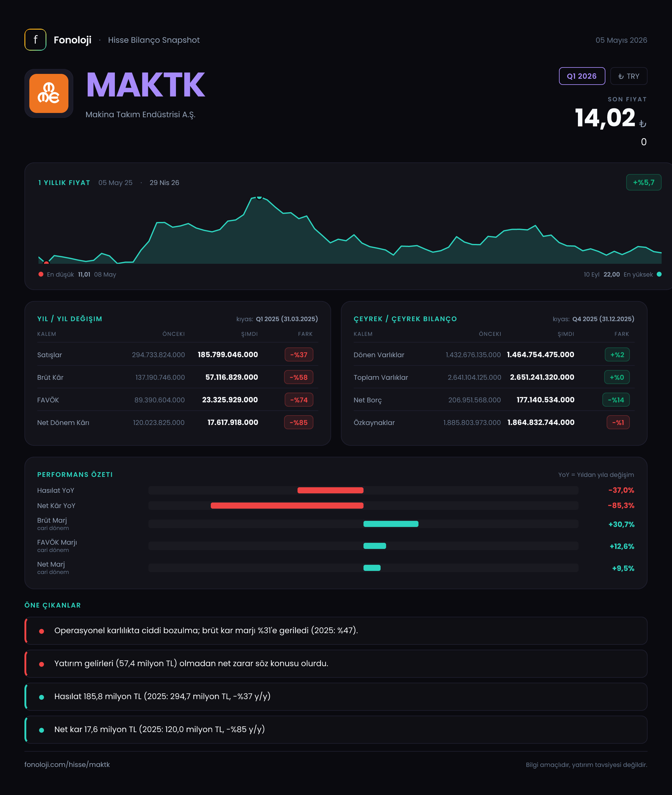Click the 'Hisse Bilanço Snapshot' subtitle

coord(154,40)
